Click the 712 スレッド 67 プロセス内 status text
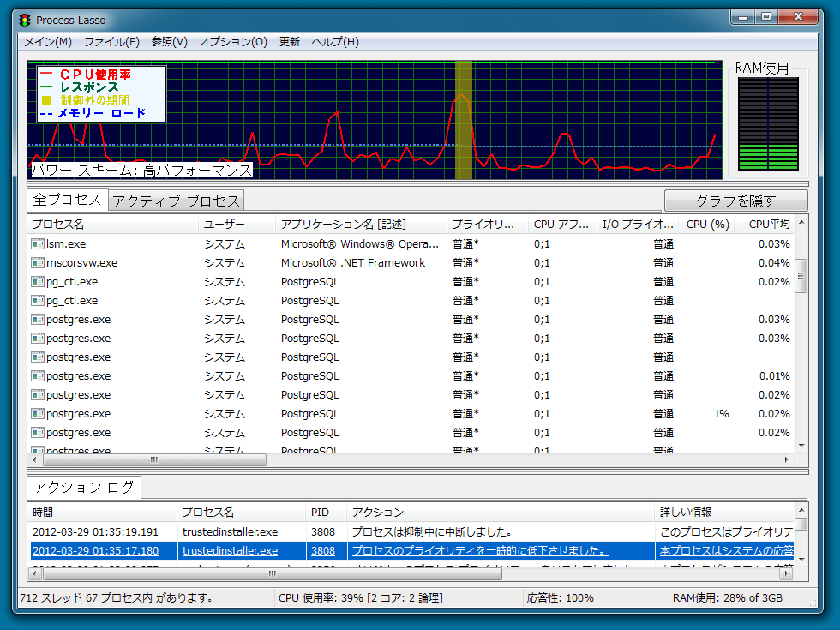840x630 pixels. click(117, 598)
